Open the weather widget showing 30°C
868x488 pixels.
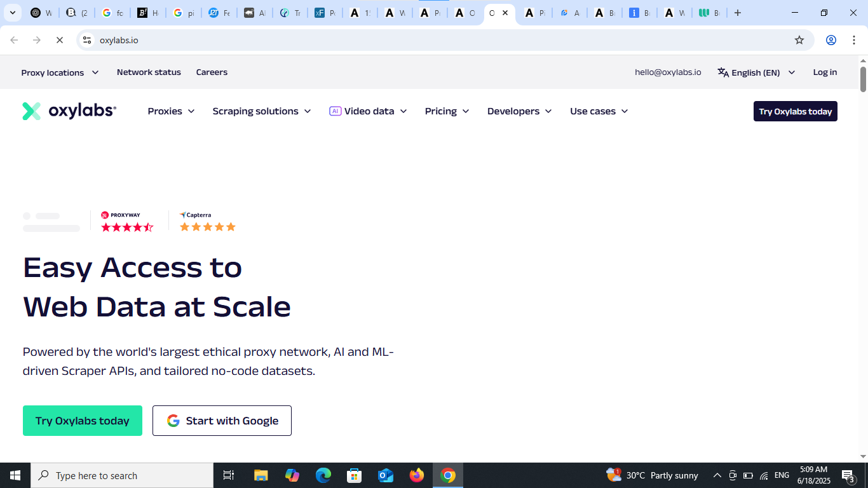(653, 475)
